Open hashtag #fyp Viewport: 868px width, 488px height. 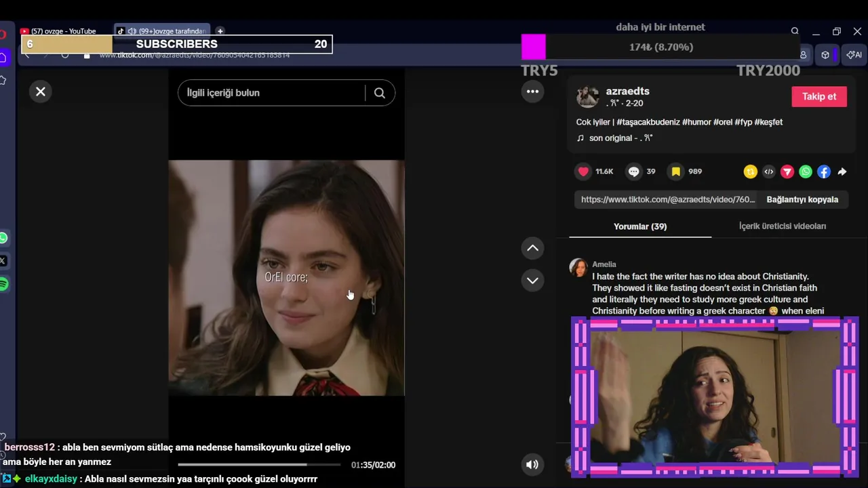point(743,122)
